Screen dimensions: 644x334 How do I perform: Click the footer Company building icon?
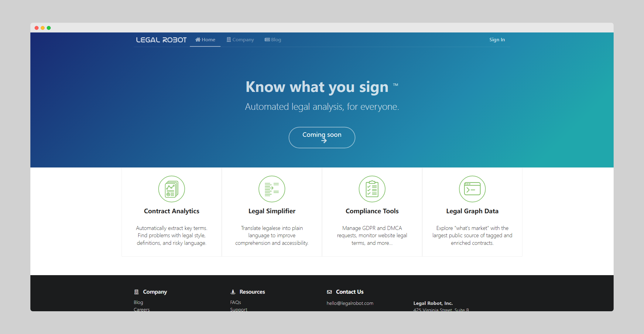[136, 292]
